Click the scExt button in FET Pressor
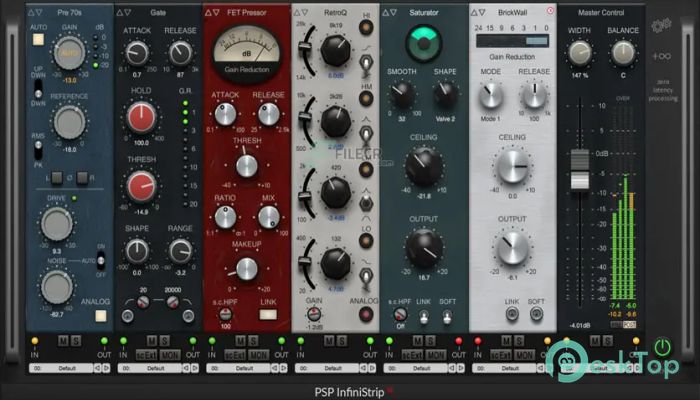This screenshot has height=400, width=700. (235, 355)
